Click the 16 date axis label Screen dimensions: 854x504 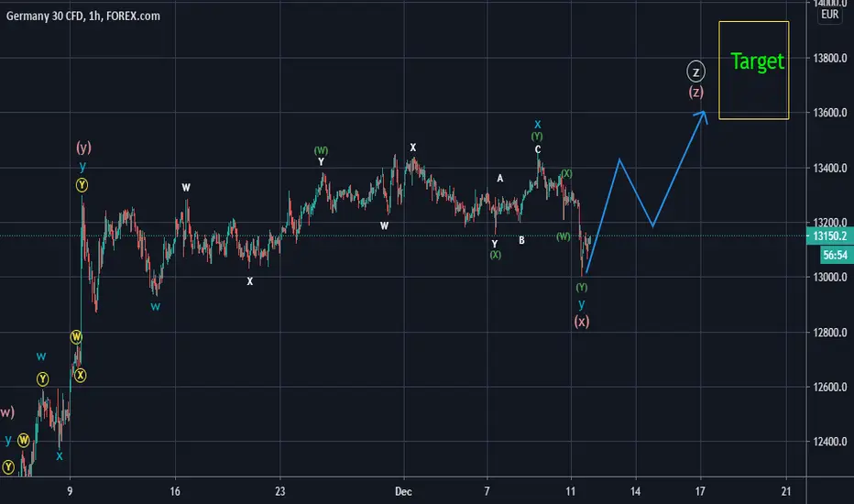pos(175,491)
